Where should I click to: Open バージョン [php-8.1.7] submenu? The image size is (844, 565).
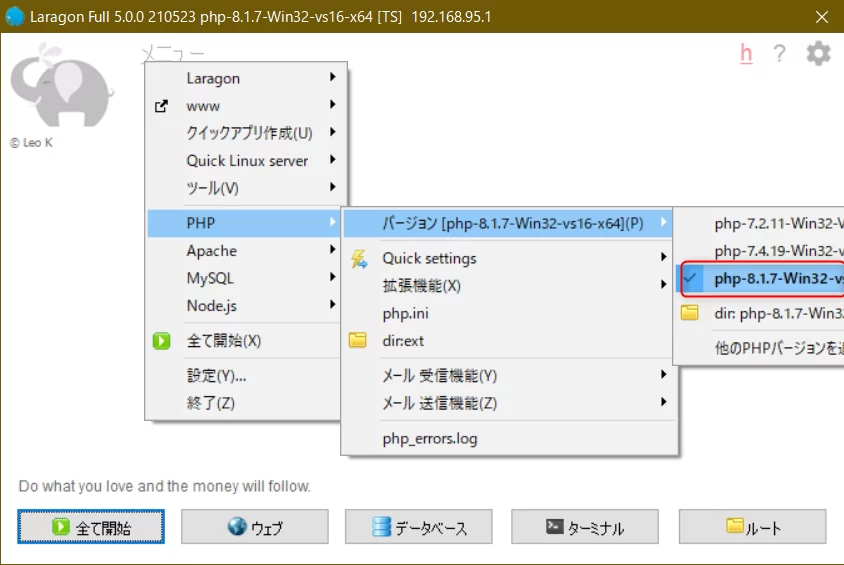click(508, 223)
